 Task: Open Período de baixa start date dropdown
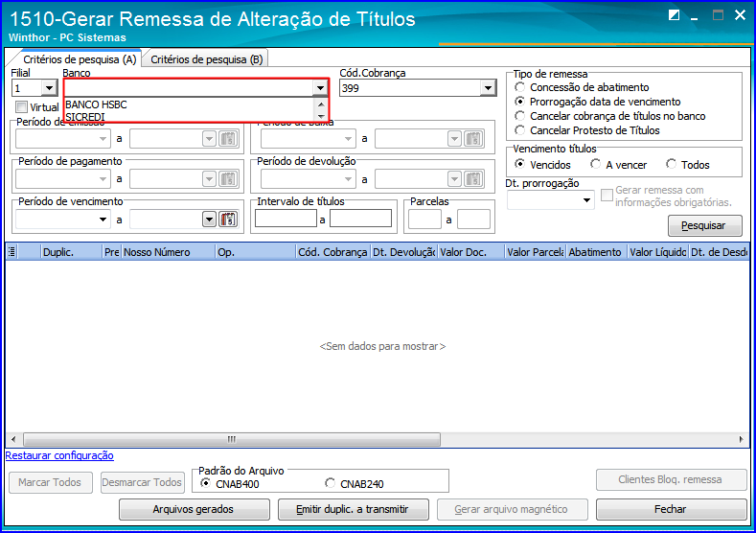click(x=348, y=139)
